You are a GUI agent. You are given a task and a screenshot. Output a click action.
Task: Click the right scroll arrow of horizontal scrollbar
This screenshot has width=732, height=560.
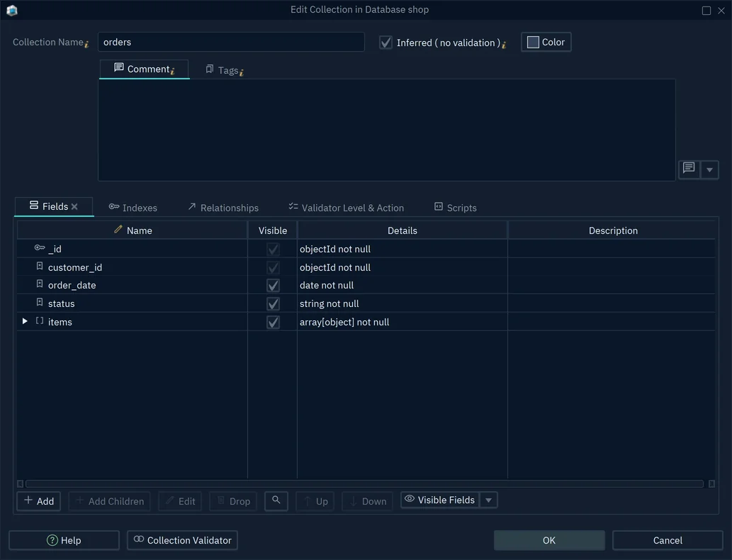click(711, 484)
